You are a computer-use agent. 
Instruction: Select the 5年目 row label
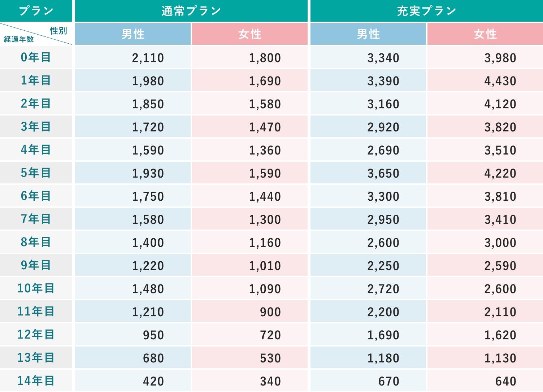(36, 173)
